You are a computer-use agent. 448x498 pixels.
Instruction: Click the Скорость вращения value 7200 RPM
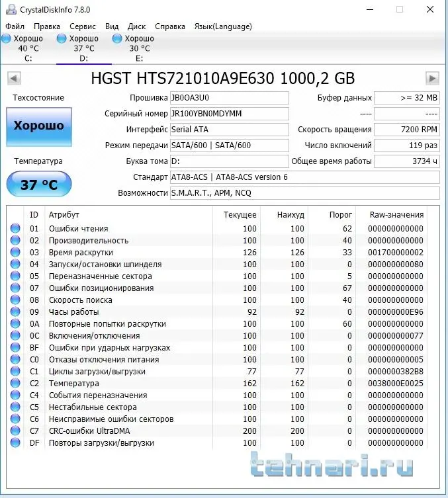point(407,130)
